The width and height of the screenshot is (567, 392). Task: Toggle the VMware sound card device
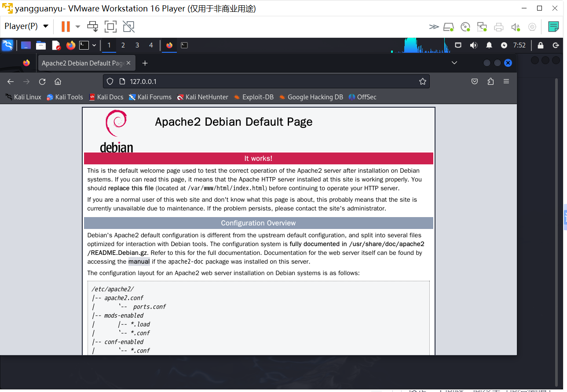pos(516,27)
